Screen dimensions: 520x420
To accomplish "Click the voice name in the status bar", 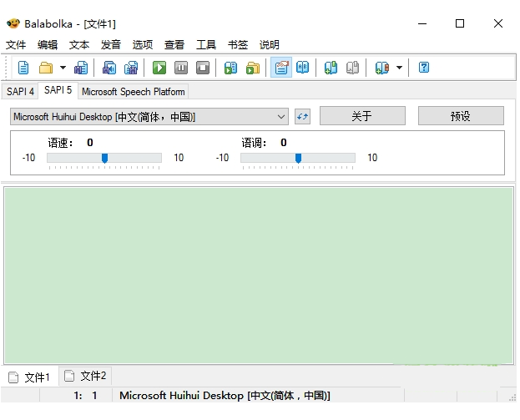I will [225, 396].
